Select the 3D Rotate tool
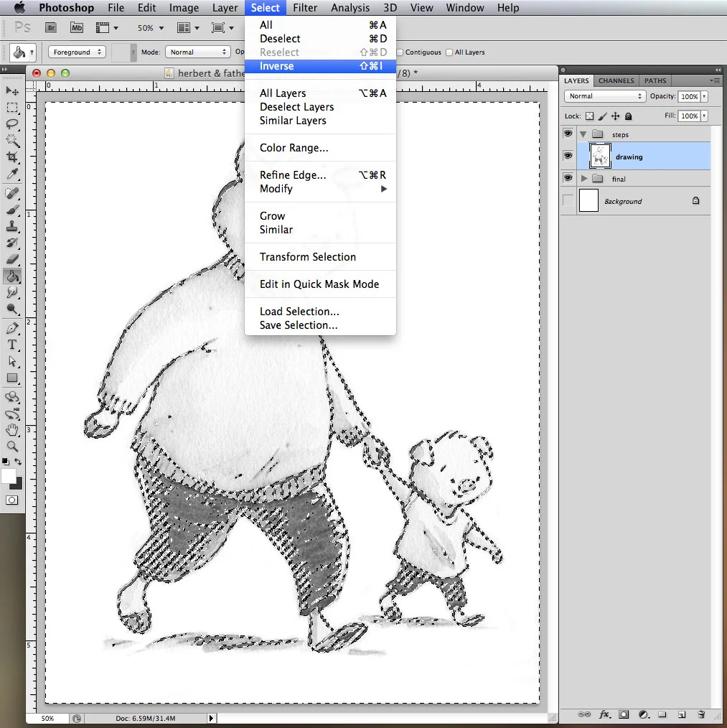Image resolution: width=727 pixels, height=728 pixels. (12, 397)
